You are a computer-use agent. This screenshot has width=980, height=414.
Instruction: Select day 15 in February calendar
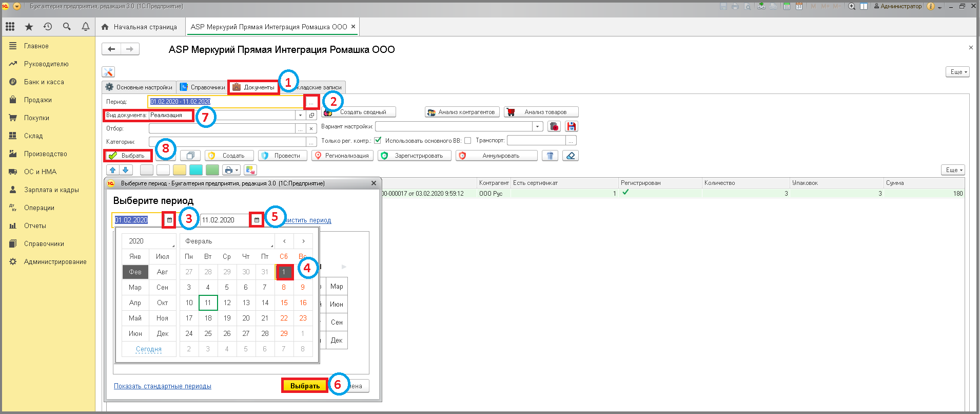pos(284,303)
